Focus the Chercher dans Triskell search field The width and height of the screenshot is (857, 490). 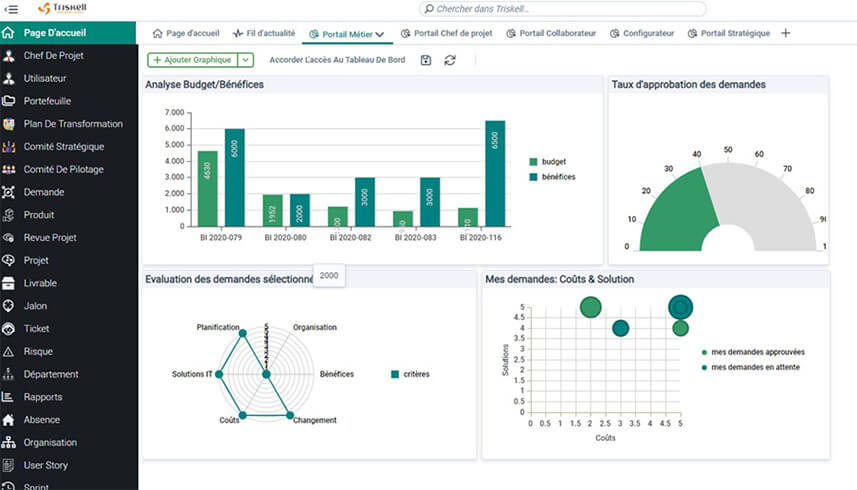tap(562, 9)
